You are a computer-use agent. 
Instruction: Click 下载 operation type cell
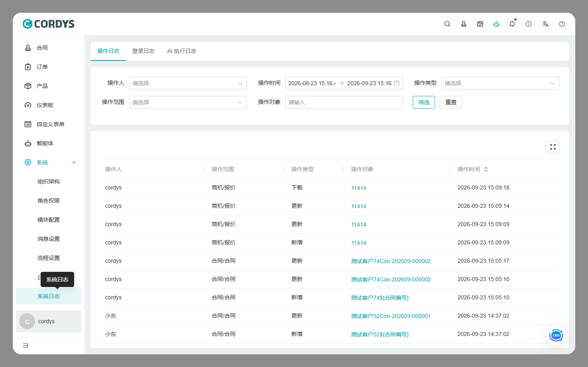click(x=297, y=187)
